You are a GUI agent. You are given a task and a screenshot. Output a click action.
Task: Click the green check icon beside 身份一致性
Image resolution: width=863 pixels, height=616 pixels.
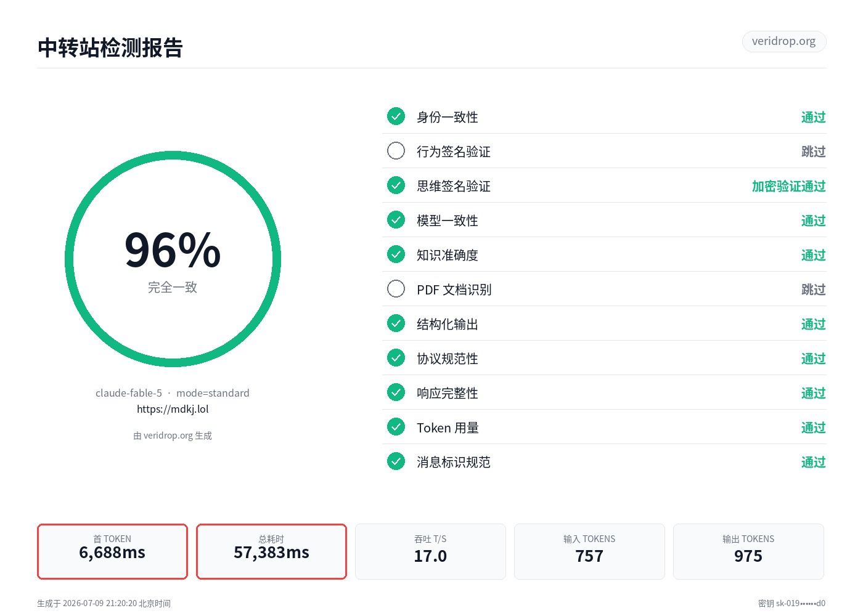click(396, 116)
